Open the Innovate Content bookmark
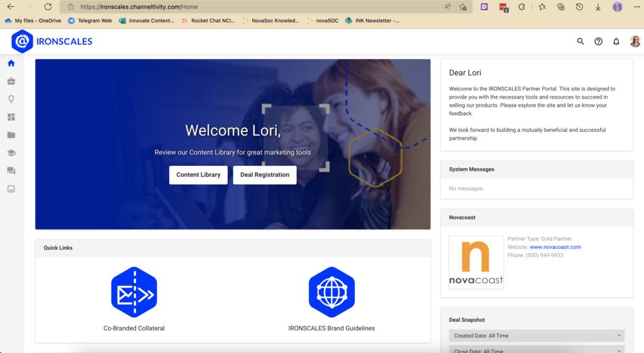 pyautogui.click(x=147, y=21)
